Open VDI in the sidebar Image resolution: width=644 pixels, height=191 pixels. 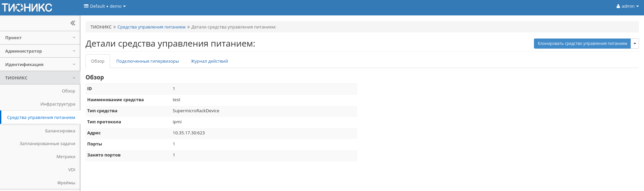(x=71, y=170)
